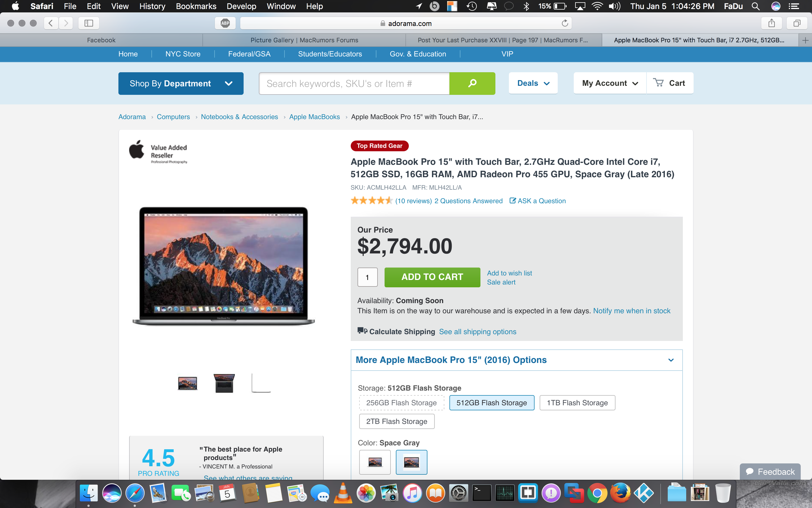Open Kodi from the Dock
The width and height of the screenshot is (812, 508).
pos(644,493)
